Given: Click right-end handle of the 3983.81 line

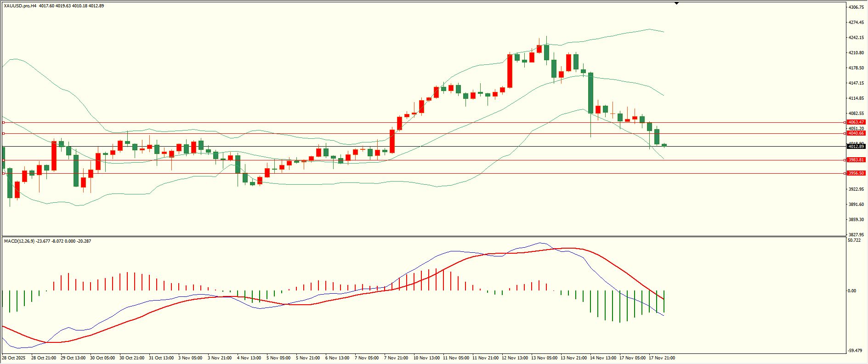Looking at the screenshot, I should pyautogui.click(x=845, y=160).
